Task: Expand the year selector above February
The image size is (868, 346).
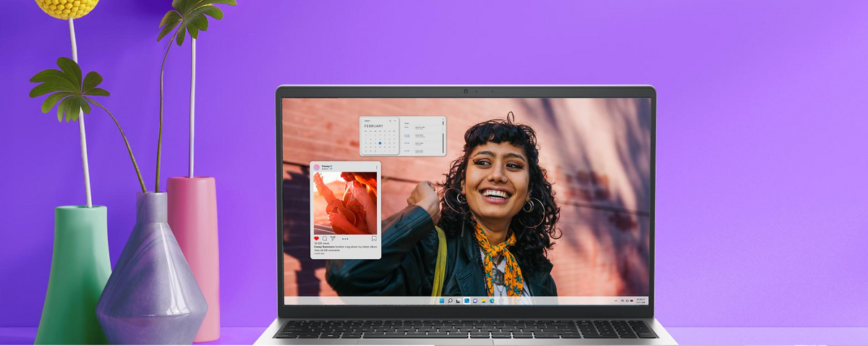Action: (x=367, y=120)
